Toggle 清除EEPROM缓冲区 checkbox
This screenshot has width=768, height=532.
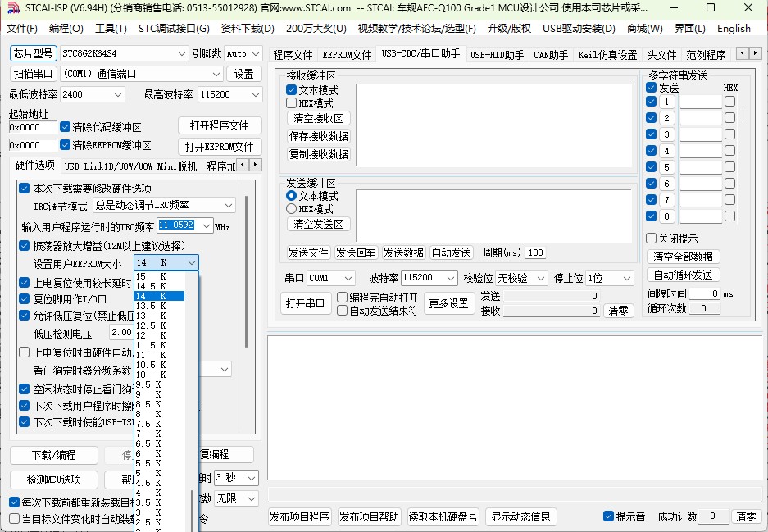point(65,145)
